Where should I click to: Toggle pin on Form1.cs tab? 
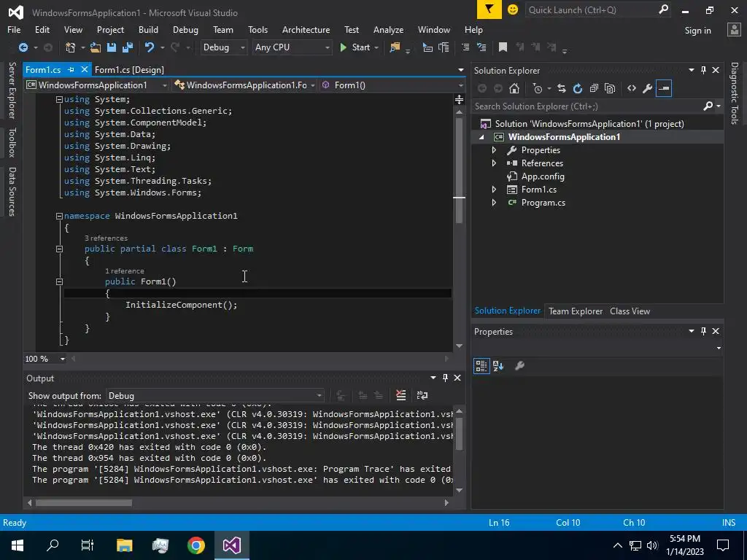point(71,69)
